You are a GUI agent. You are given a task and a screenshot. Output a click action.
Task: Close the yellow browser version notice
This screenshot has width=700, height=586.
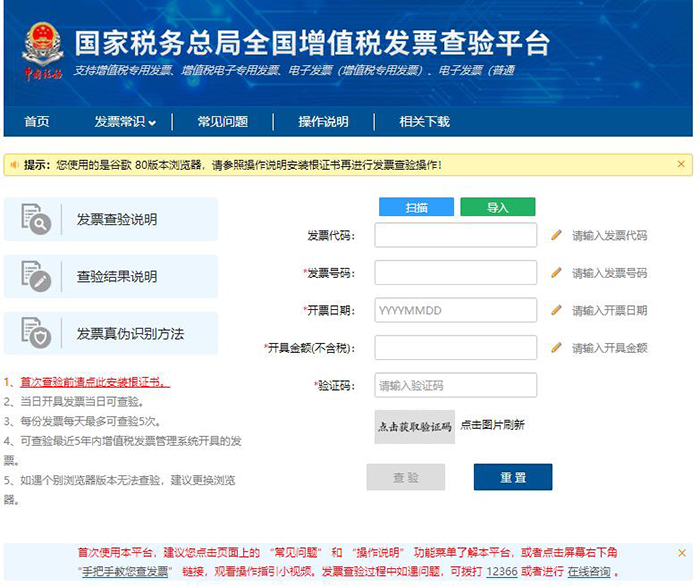click(x=681, y=164)
